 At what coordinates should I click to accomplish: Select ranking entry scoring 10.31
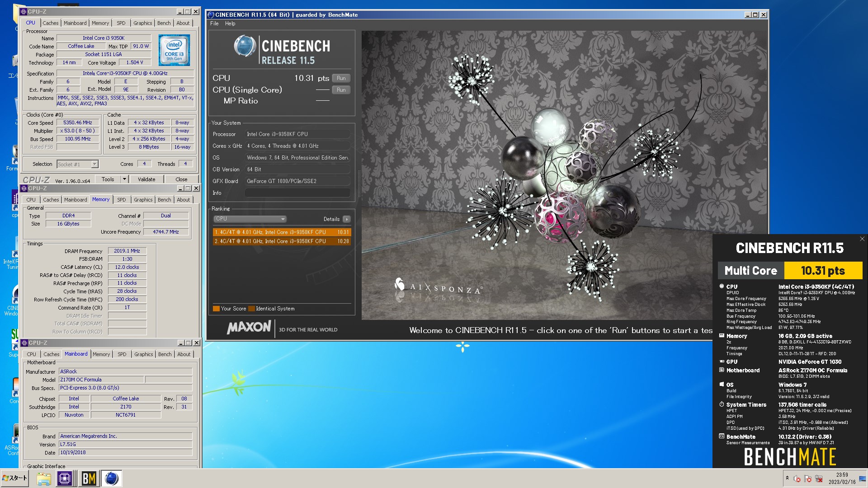282,232
